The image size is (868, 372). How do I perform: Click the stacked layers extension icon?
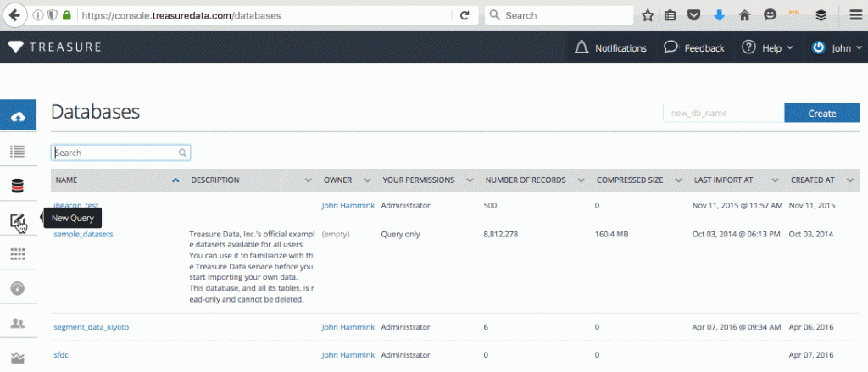coord(821,15)
